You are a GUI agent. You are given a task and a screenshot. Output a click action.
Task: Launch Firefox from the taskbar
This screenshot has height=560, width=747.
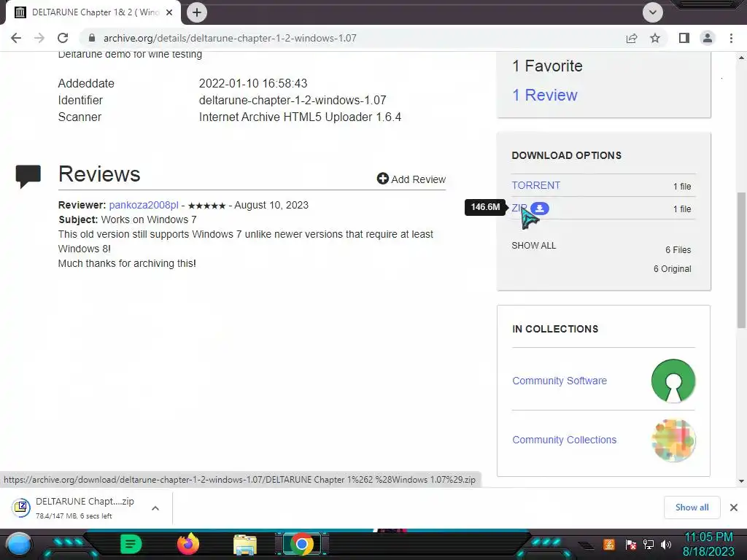tap(187, 544)
